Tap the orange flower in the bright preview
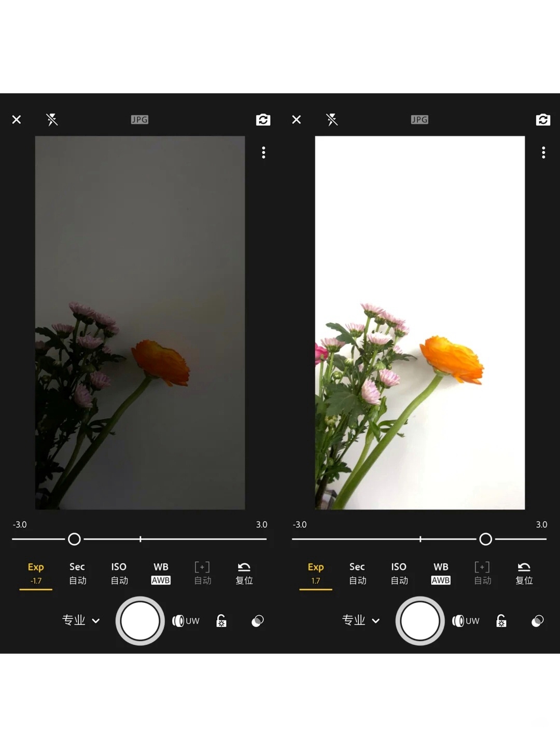This screenshot has width=560, height=747. [x=452, y=359]
